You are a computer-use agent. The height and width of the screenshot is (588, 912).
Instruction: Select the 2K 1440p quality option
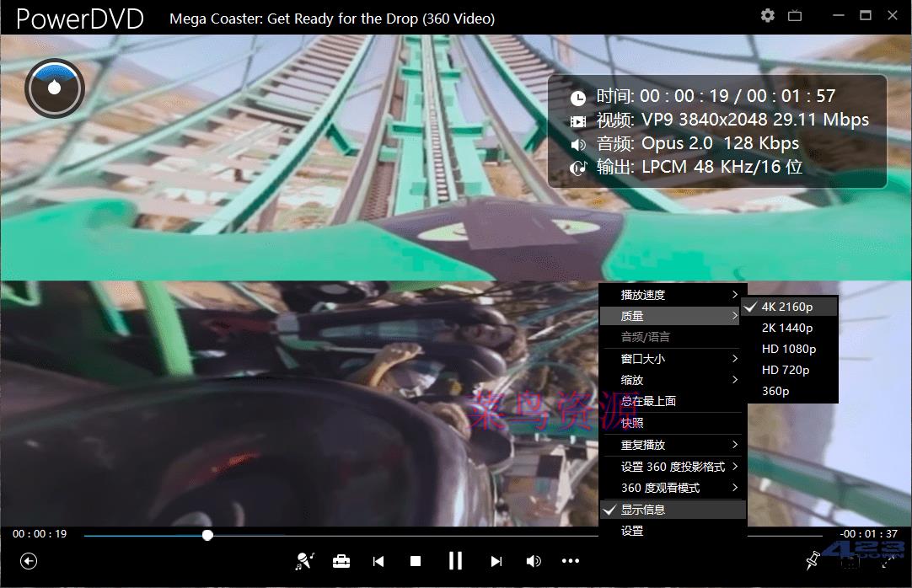(x=786, y=327)
